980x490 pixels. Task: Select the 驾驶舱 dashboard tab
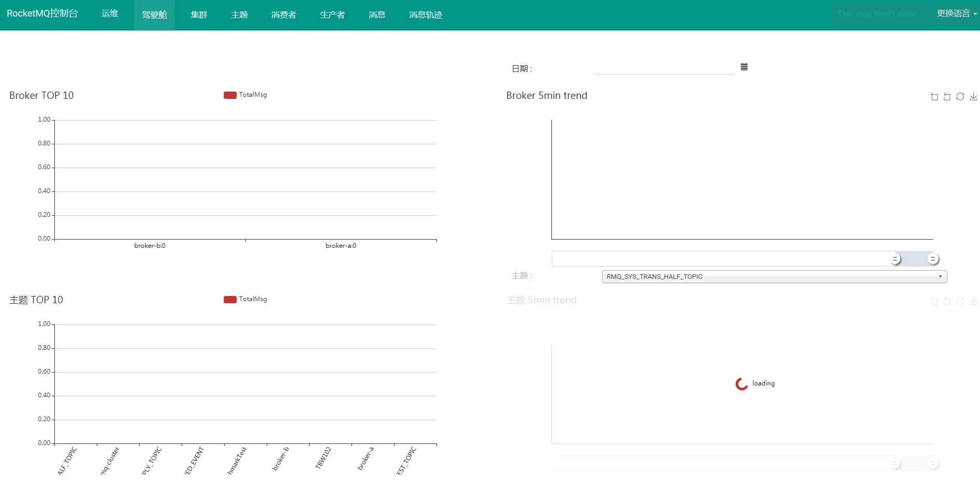(154, 15)
